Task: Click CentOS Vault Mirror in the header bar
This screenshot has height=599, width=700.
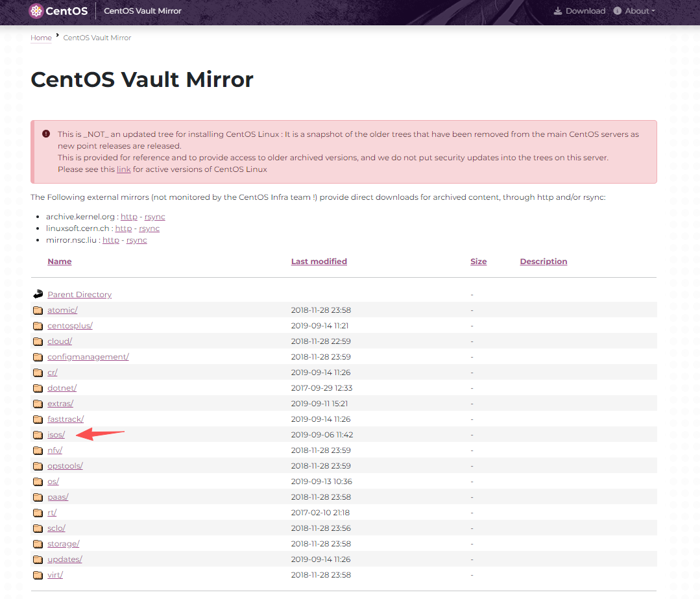Action: pos(143,11)
